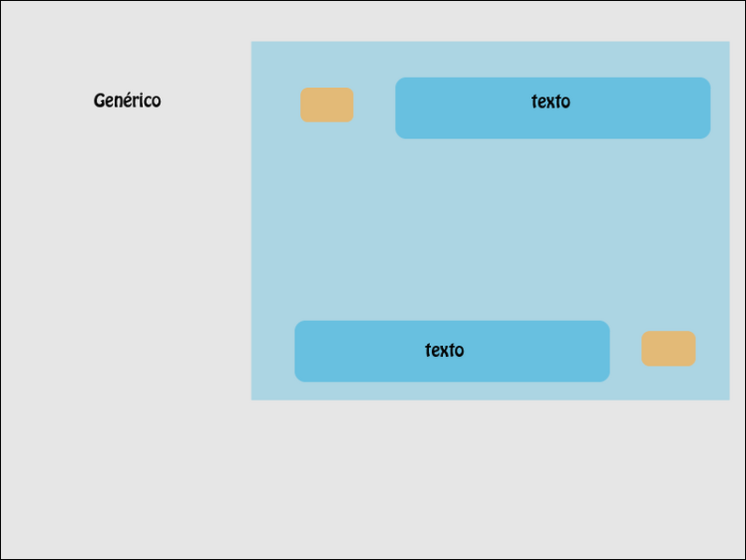Tap the orange rounded square in the top row
Image resolution: width=746 pixels, height=560 pixels.
(x=326, y=105)
